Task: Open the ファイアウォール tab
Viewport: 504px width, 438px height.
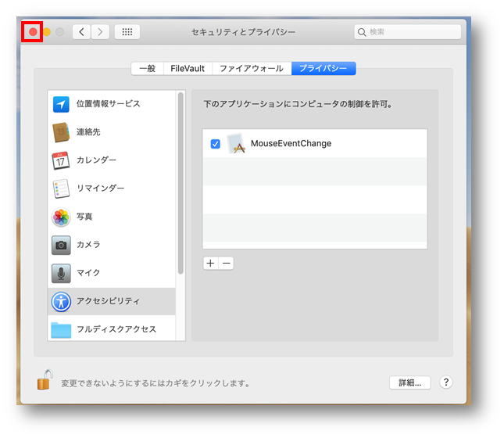Action: click(x=252, y=69)
